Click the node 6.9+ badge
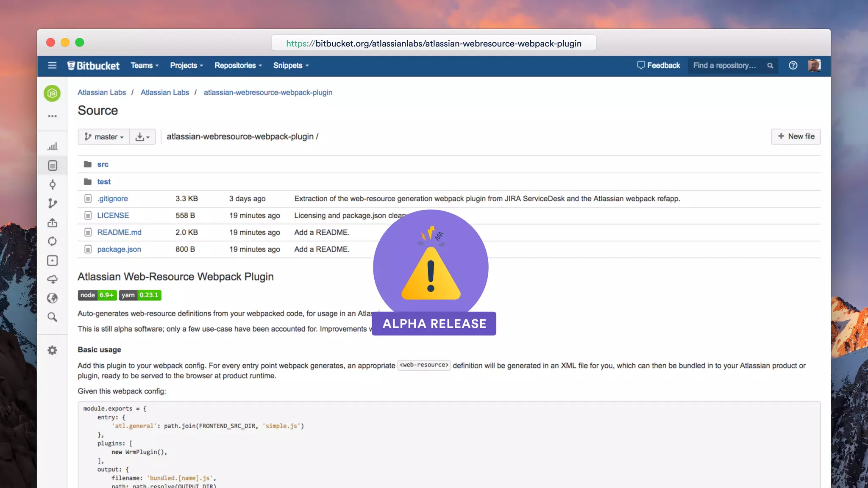The height and width of the screenshot is (488, 868). (97, 295)
